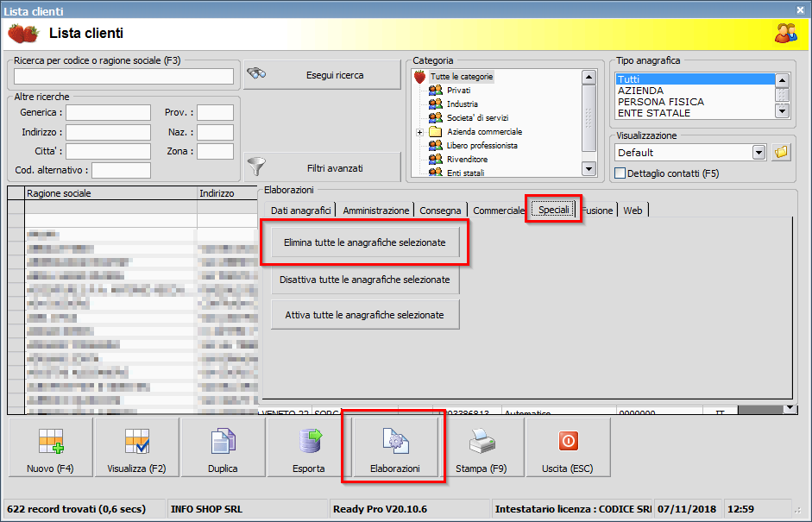Open Filtri avanzati funnel button
812x522 pixels.
pyautogui.click(x=322, y=167)
